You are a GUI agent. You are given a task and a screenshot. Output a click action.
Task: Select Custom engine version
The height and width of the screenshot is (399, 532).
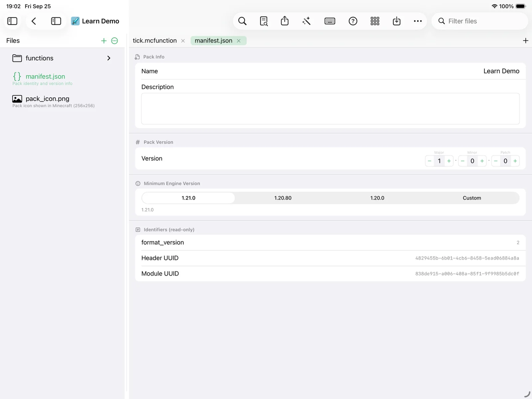(472, 198)
